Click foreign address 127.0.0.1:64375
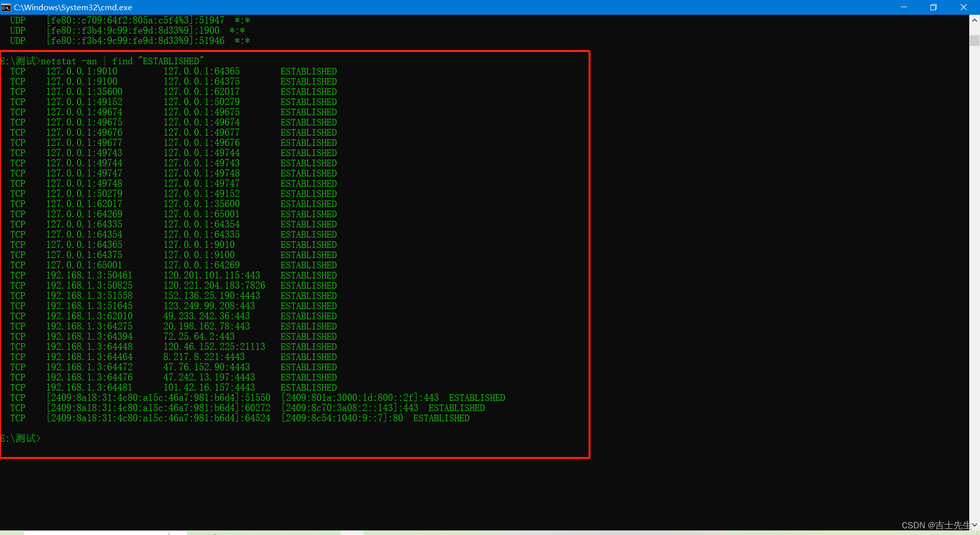This screenshot has width=980, height=535. (202, 82)
